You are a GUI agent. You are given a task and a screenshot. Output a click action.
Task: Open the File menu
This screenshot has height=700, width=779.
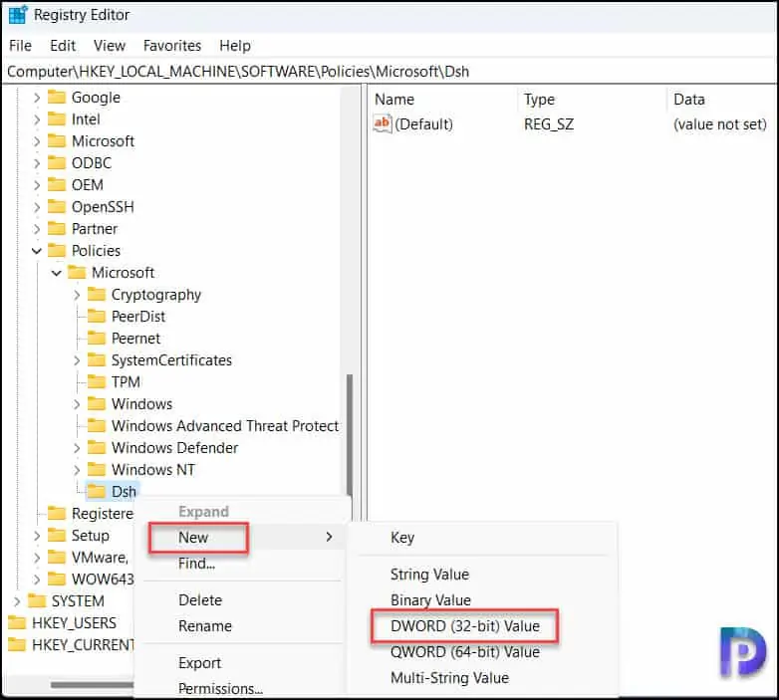point(20,46)
